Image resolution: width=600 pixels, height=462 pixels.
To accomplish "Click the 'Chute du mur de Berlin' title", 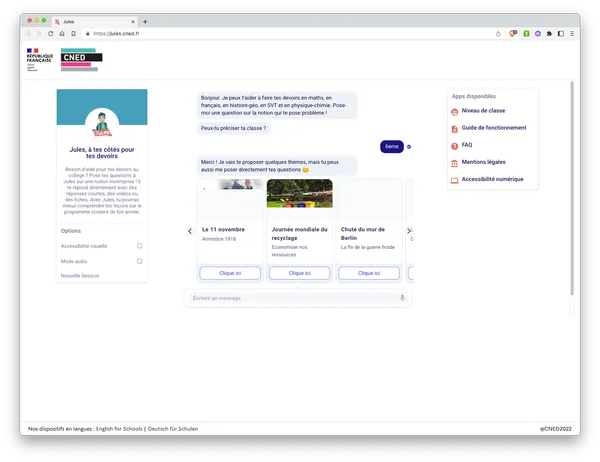I will coord(363,233).
